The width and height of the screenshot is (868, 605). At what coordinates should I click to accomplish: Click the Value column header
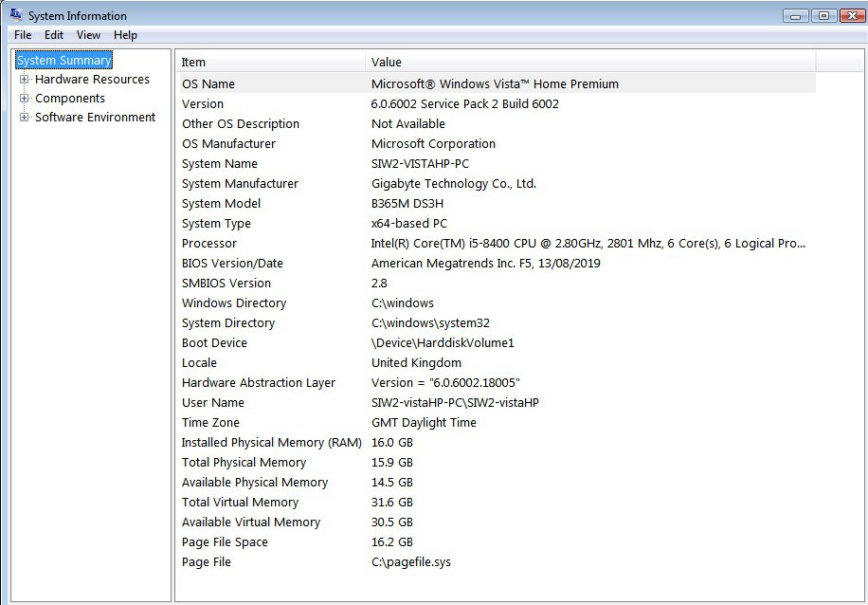point(590,62)
